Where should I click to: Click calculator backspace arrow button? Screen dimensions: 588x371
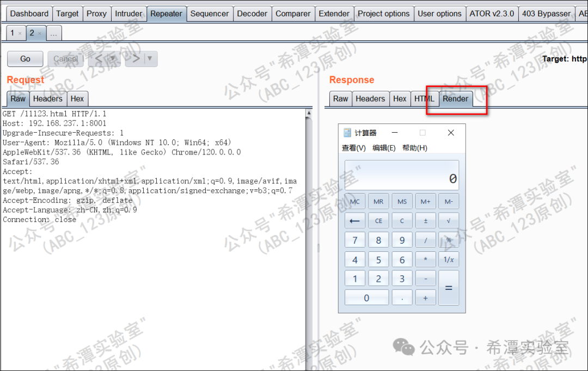tap(355, 221)
